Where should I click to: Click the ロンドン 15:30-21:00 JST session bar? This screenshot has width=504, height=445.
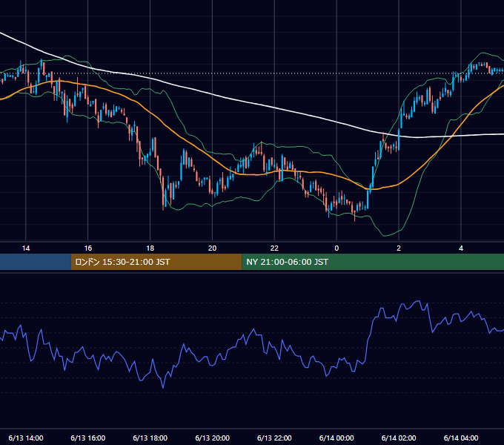click(156, 262)
